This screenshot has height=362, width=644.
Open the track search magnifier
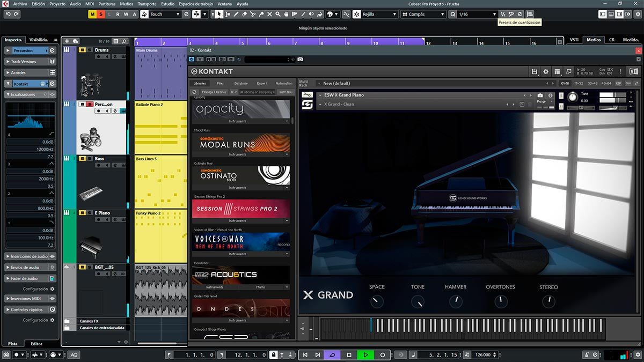pos(124,41)
